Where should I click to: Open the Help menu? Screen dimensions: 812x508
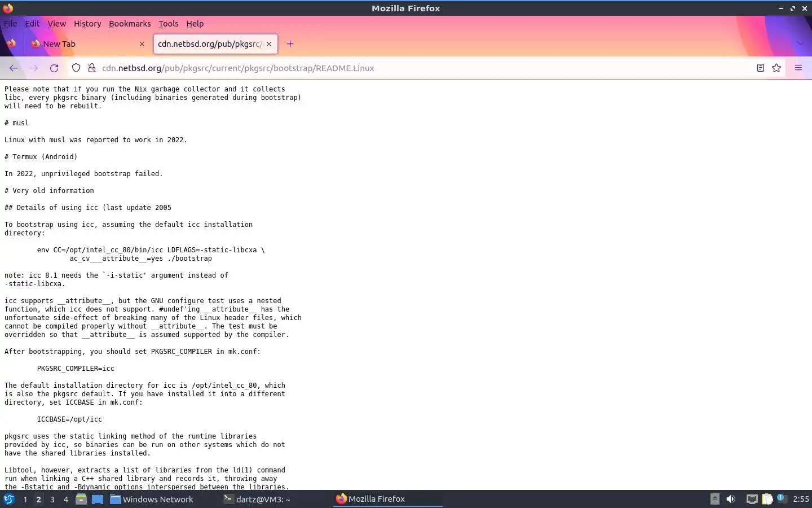pyautogui.click(x=195, y=24)
